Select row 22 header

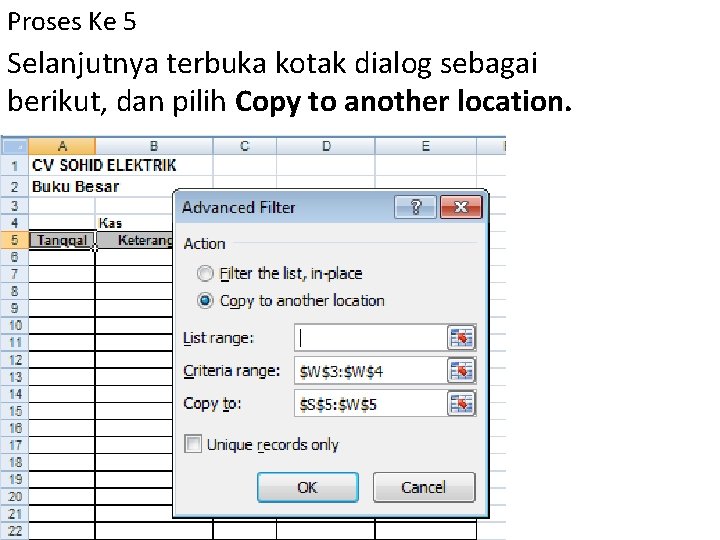(15, 531)
